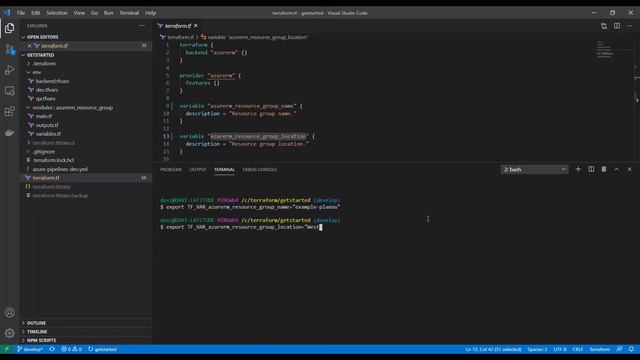Open the Extensions view
The image size is (640, 360).
click(x=9, y=111)
